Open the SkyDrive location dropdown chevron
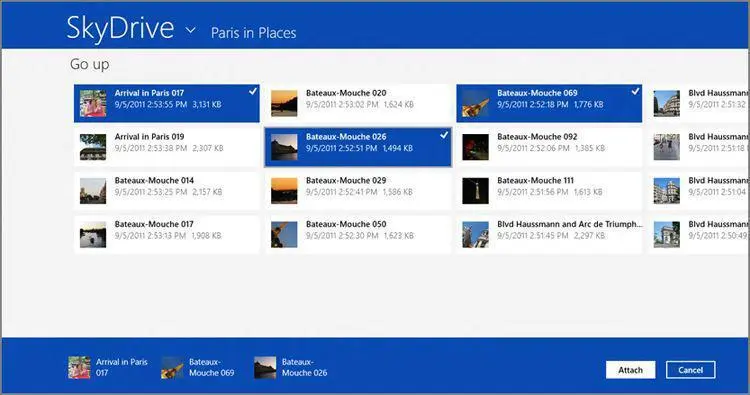Image resolution: width=750 pixels, height=395 pixels. (x=190, y=30)
